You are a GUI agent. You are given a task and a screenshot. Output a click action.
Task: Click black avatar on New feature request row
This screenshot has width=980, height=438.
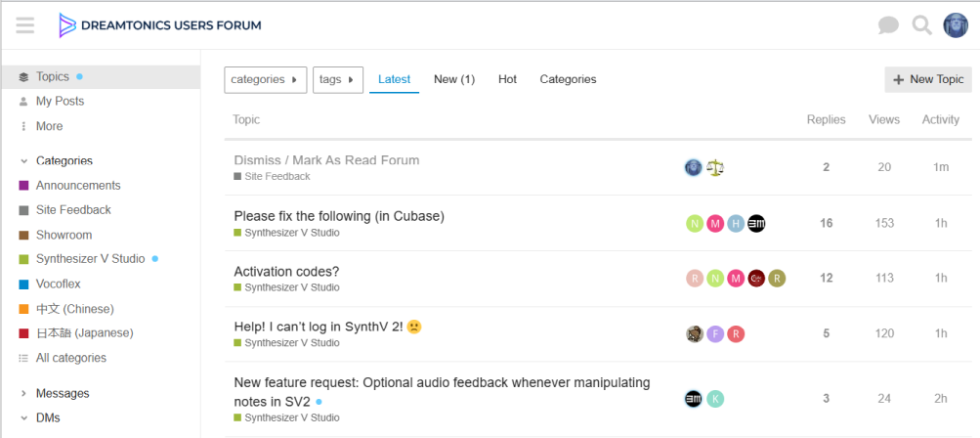[x=694, y=399]
